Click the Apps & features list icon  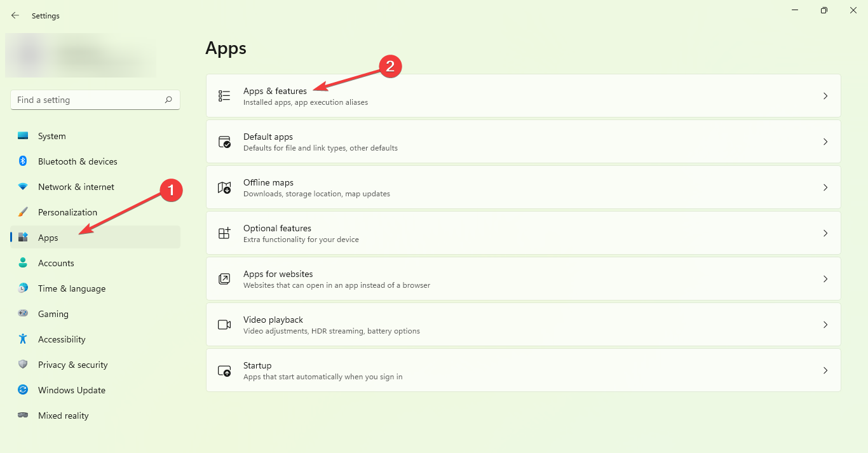224,96
